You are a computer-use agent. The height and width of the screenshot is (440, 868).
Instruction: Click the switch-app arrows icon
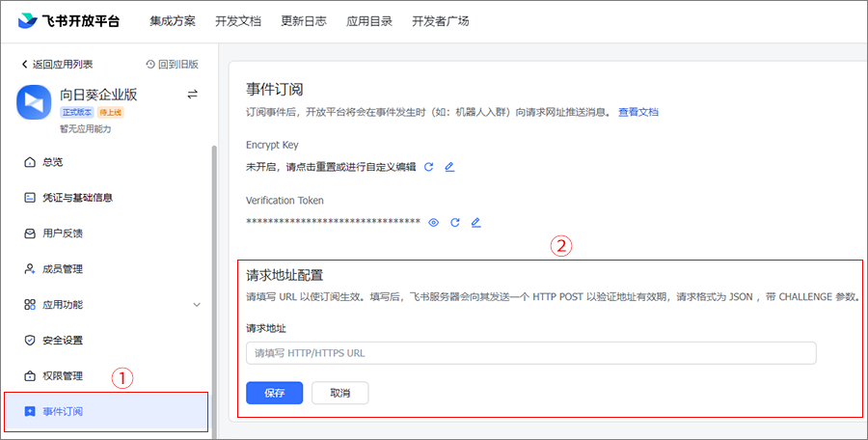(192, 95)
